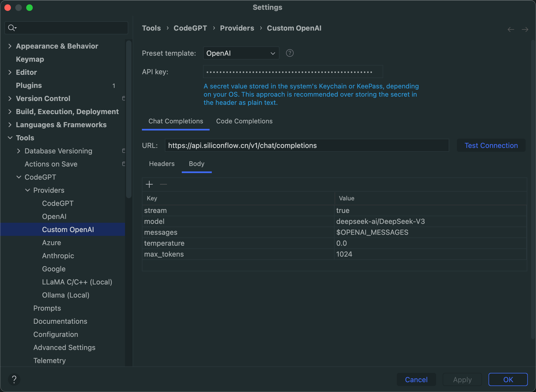Viewport: 536px width, 392px height.
Task: Click the search magnifier icon in sidebar
Action: tap(12, 28)
